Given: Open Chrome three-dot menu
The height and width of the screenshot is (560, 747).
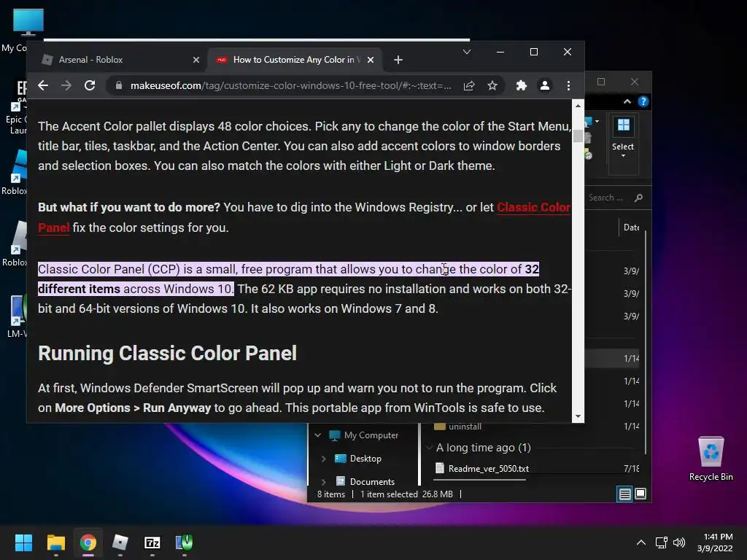Looking at the screenshot, I should tap(568, 86).
